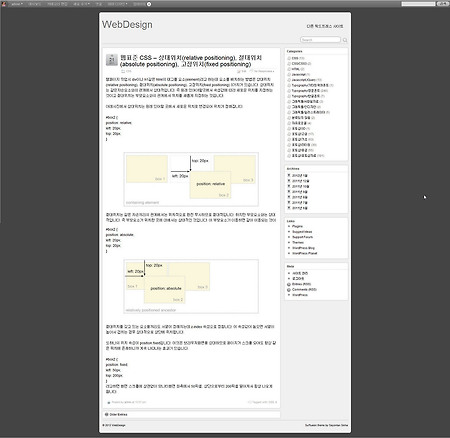Viewport: 450px width, 438px height.
Task: Open the Support Forum link
Action: tap(302, 237)
